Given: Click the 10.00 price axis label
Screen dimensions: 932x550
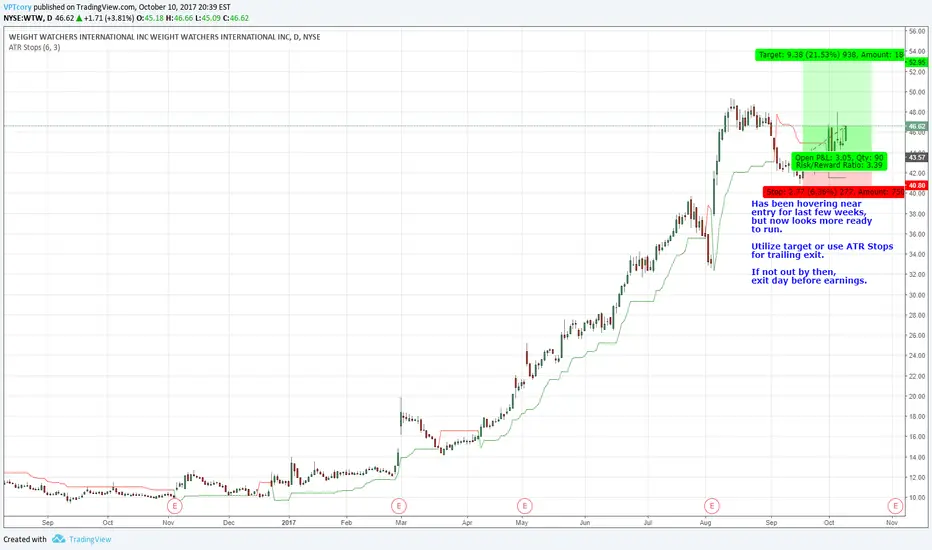Looking at the screenshot, I should pos(917,498).
